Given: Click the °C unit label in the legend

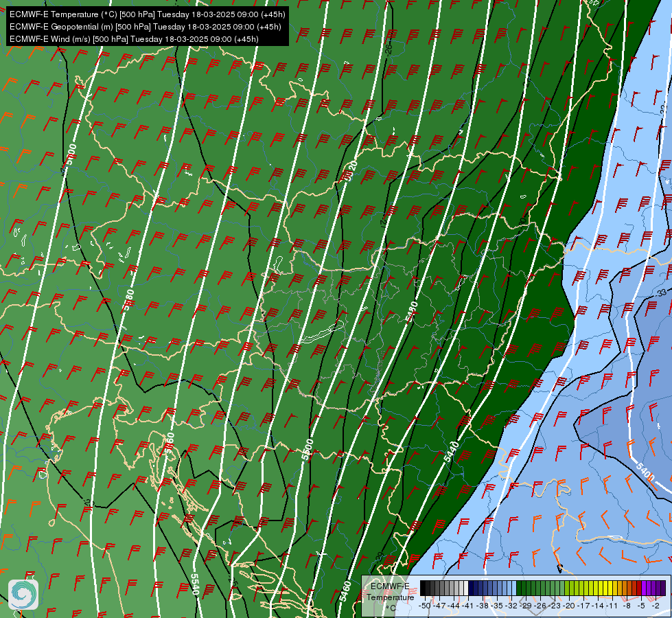Looking at the screenshot, I should (391, 608).
